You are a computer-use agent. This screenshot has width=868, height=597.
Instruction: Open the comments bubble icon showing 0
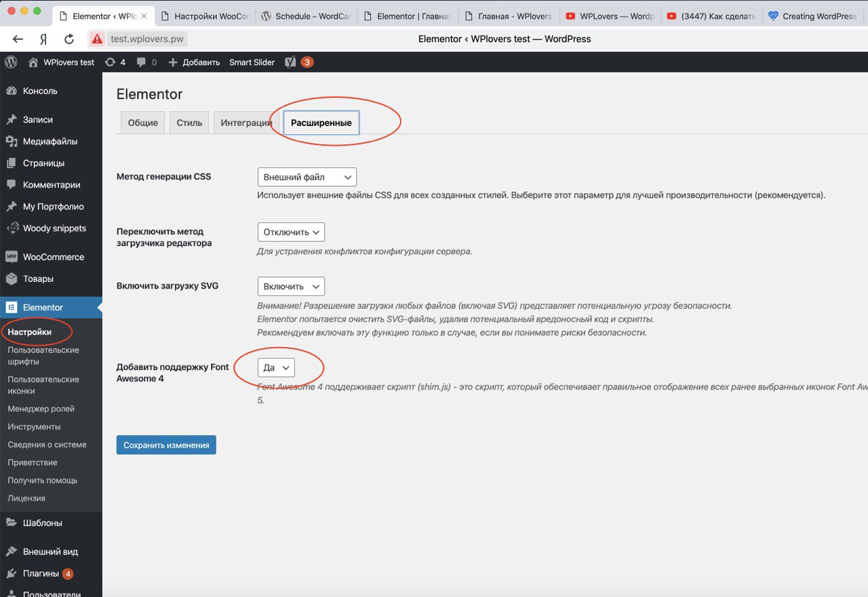click(141, 62)
